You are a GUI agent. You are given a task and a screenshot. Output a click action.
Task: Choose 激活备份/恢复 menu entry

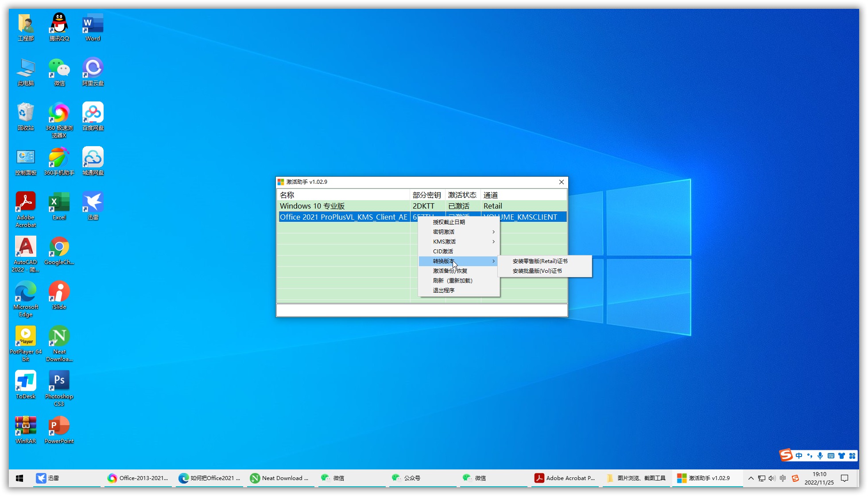tap(459, 271)
